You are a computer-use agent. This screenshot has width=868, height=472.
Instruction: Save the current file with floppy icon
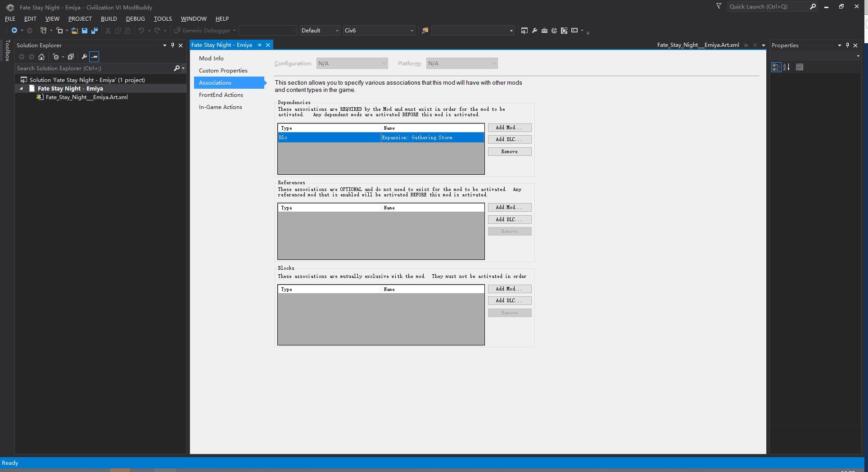point(85,30)
